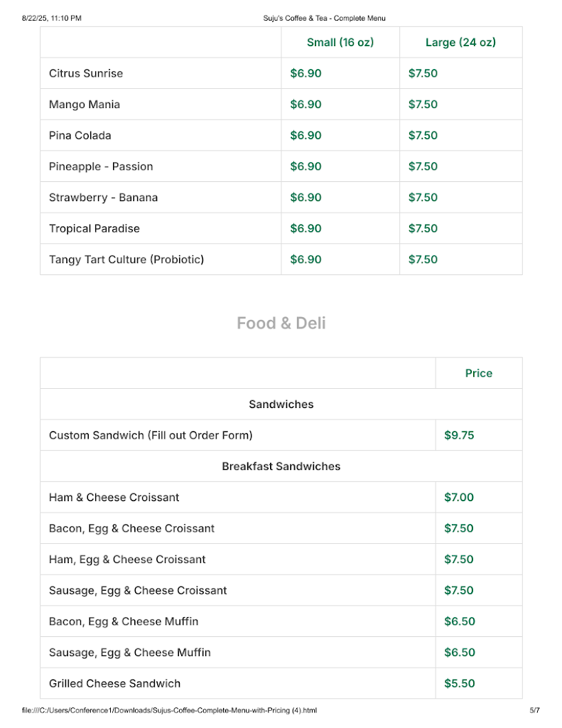Select Tangy Tart Culture (Probiotic) item

tap(126, 259)
